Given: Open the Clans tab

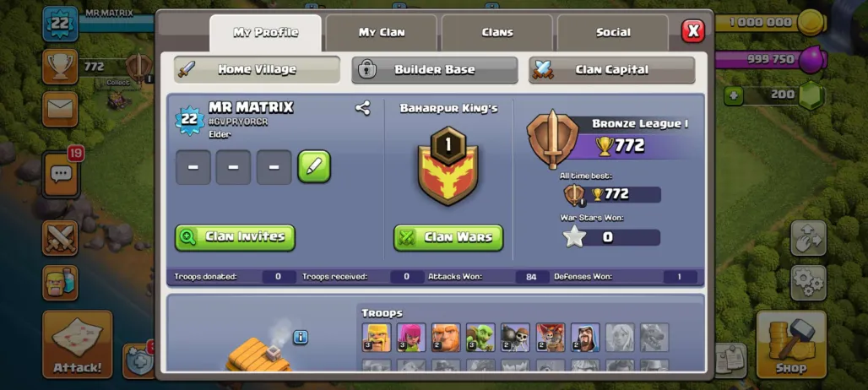Looking at the screenshot, I should pos(497,33).
